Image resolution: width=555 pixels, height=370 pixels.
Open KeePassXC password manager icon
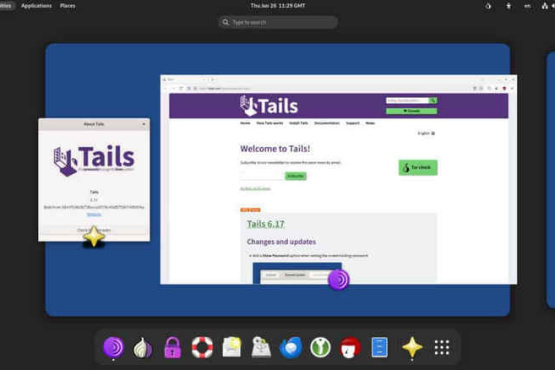click(320, 347)
